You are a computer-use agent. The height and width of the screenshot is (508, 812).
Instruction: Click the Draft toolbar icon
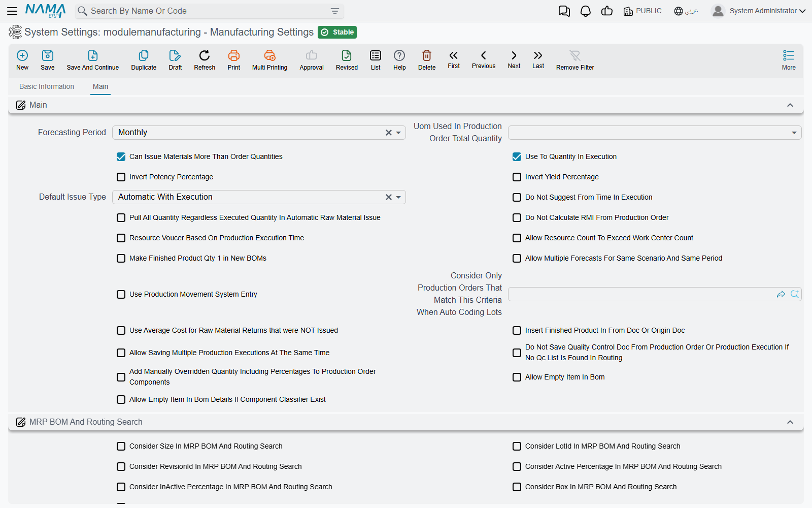(175, 55)
